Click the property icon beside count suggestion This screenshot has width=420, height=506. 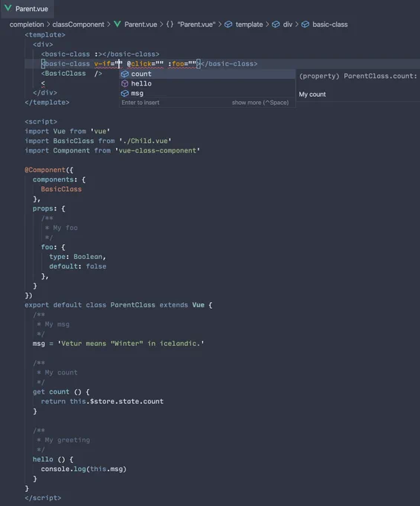tap(125, 74)
